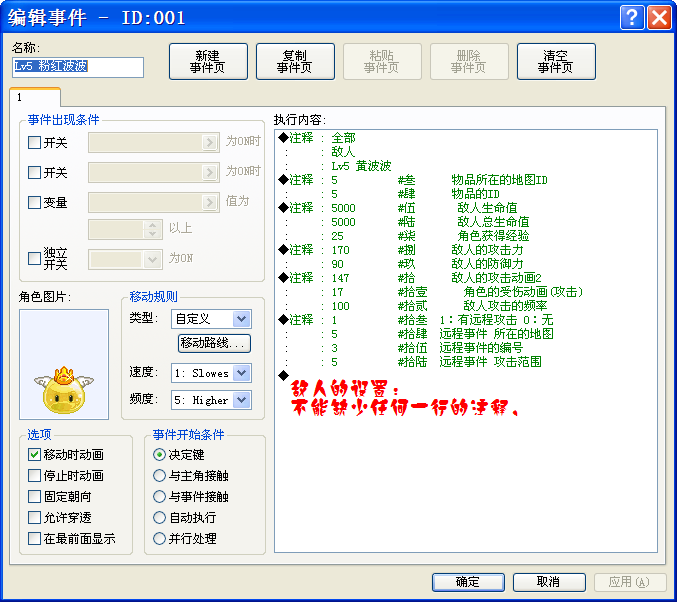Image resolution: width=677 pixels, height=602 pixels.
Task: Check the 允许穿透 option
Action: click(x=34, y=518)
